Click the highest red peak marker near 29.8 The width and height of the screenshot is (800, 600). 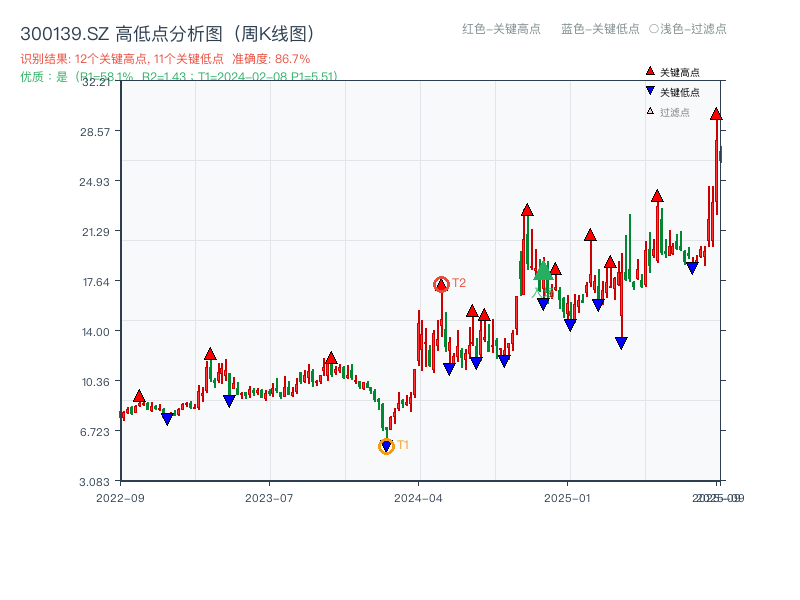[x=716, y=114]
